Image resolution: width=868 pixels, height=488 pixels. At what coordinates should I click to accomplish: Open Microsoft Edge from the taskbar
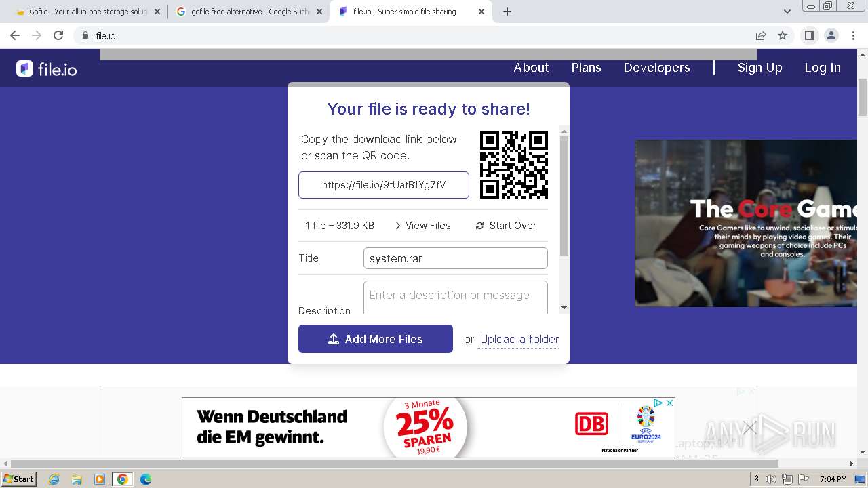[x=146, y=479]
